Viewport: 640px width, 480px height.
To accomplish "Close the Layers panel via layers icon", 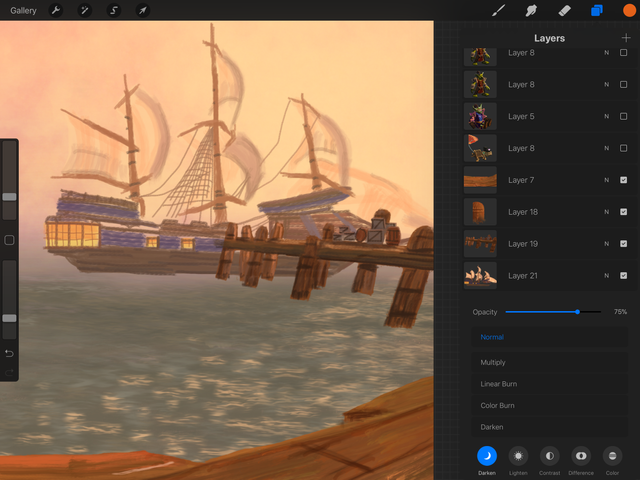I will [x=597, y=10].
